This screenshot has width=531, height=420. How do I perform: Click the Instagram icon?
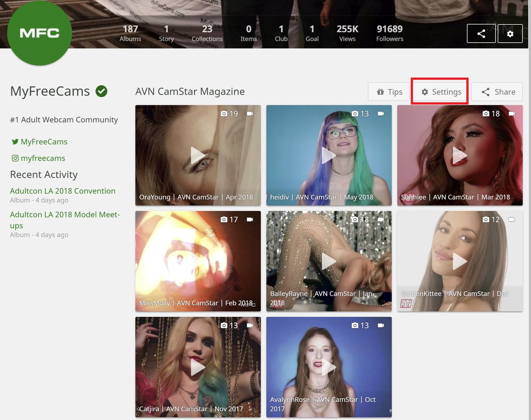pyautogui.click(x=15, y=158)
